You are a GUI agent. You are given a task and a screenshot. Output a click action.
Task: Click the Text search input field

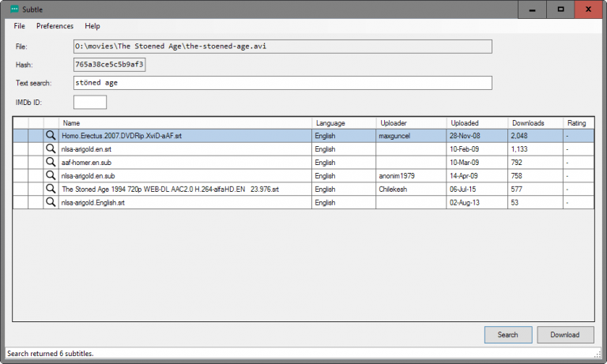(x=282, y=83)
